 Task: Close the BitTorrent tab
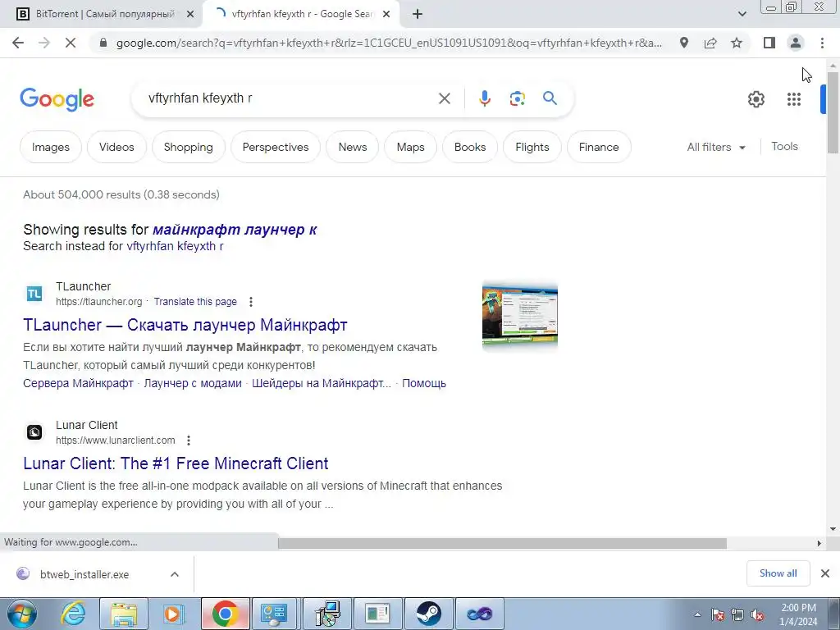click(189, 15)
